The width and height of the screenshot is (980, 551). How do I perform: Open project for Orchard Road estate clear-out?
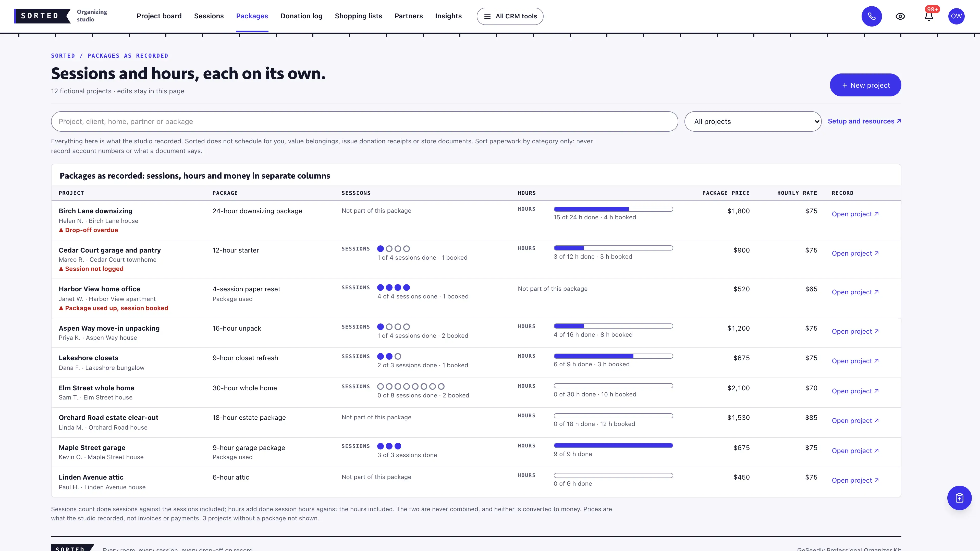coord(855,421)
